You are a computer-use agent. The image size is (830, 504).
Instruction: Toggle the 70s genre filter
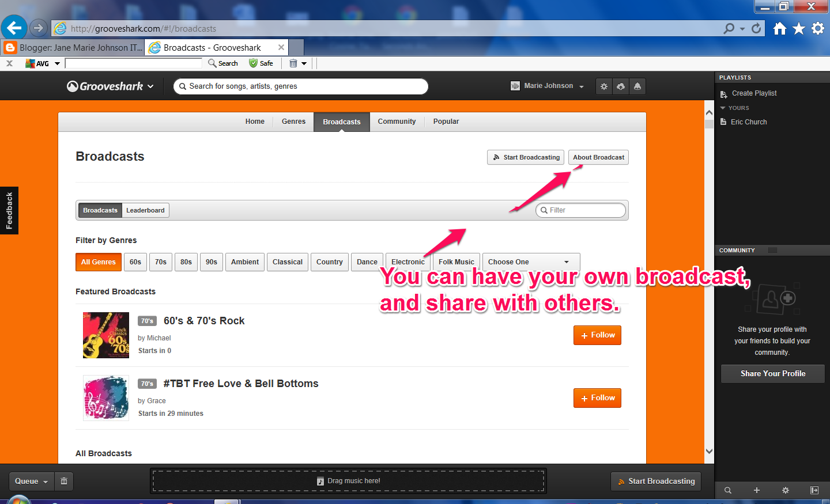(x=161, y=262)
